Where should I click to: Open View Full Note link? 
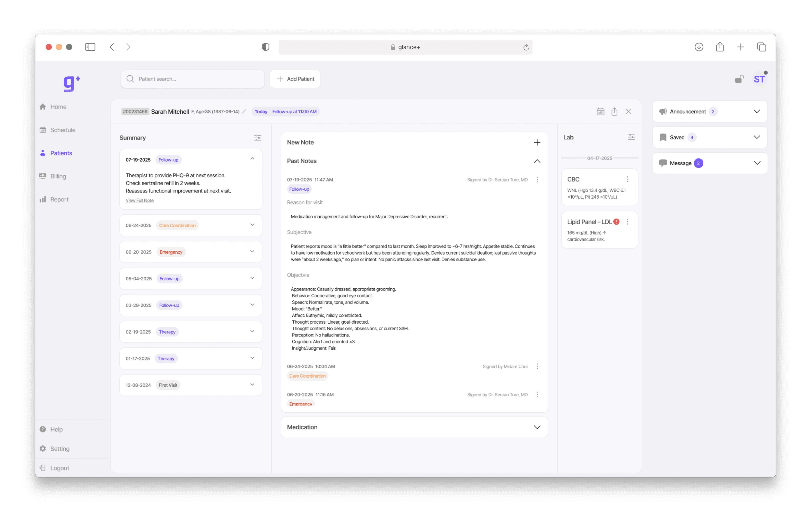click(139, 201)
